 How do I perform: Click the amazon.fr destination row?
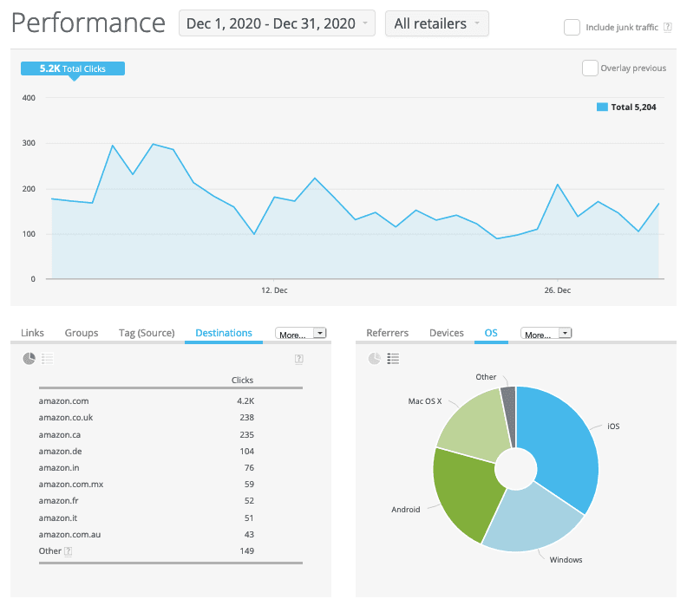pyautogui.click(x=171, y=500)
